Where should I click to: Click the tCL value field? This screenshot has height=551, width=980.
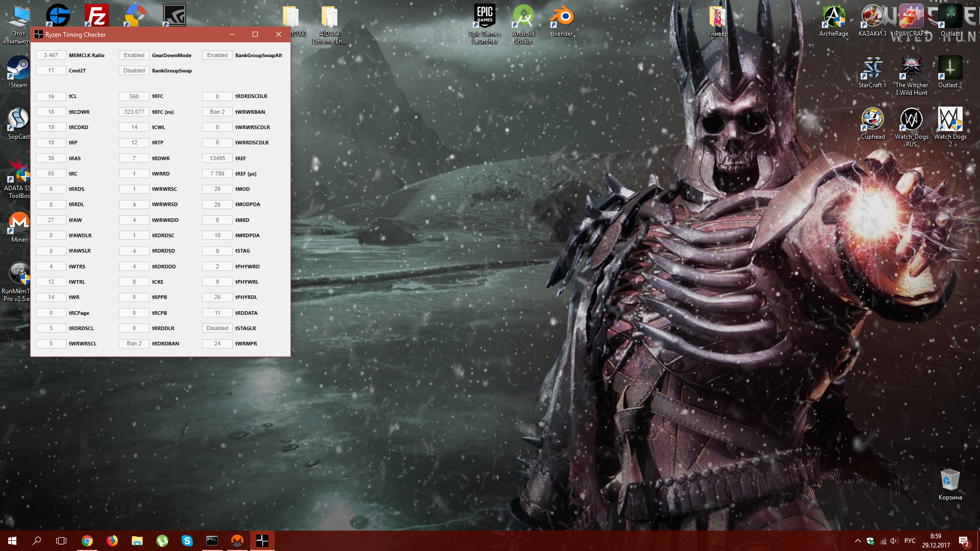pos(51,96)
